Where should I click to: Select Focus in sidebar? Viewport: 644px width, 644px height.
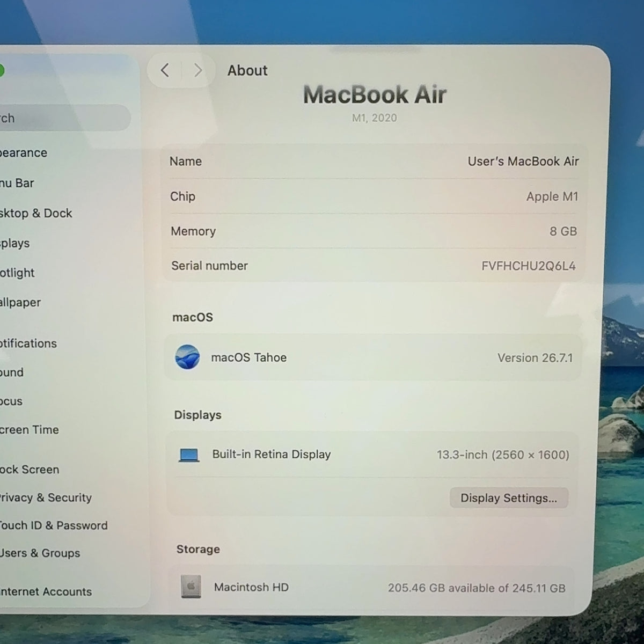point(11,401)
